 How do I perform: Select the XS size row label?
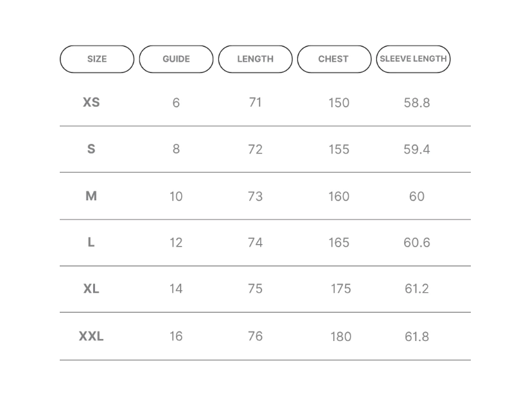point(91,102)
